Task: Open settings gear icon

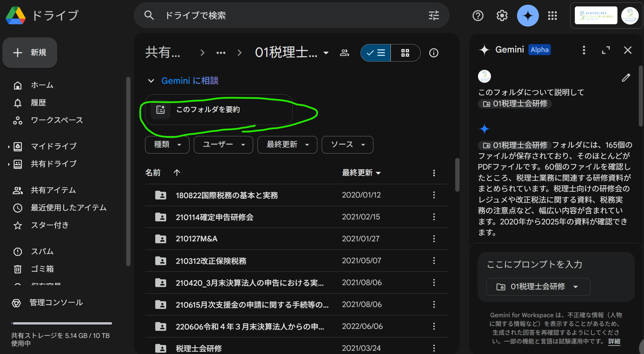Action: [x=502, y=15]
